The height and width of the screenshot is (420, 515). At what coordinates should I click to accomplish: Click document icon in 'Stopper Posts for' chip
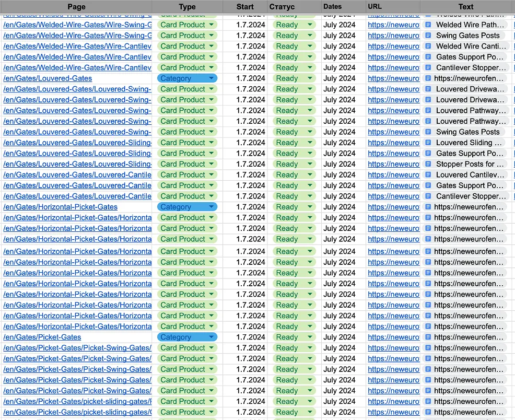(x=428, y=164)
